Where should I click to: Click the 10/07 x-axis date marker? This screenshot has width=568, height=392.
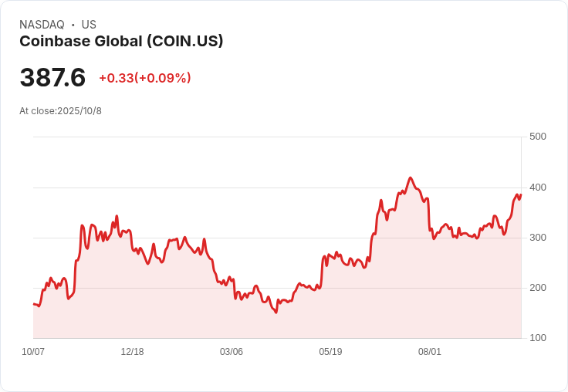[x=33, y=352]
